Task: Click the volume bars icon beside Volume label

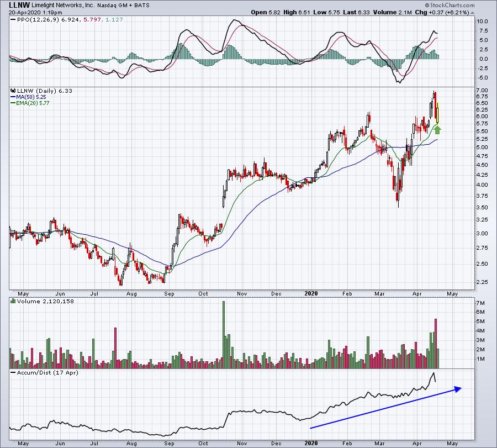Action: pyautogui.click(x=13, y=301)
